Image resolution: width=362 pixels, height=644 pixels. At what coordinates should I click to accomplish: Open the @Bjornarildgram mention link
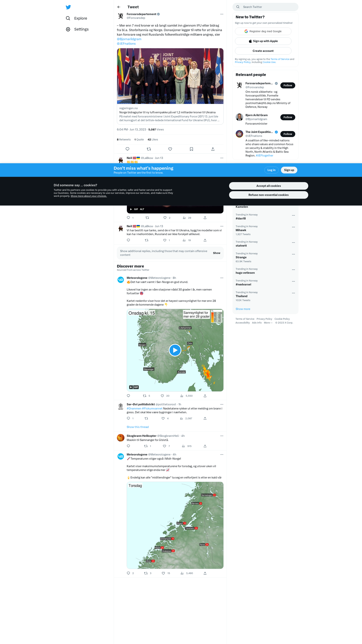click(129, 39)
